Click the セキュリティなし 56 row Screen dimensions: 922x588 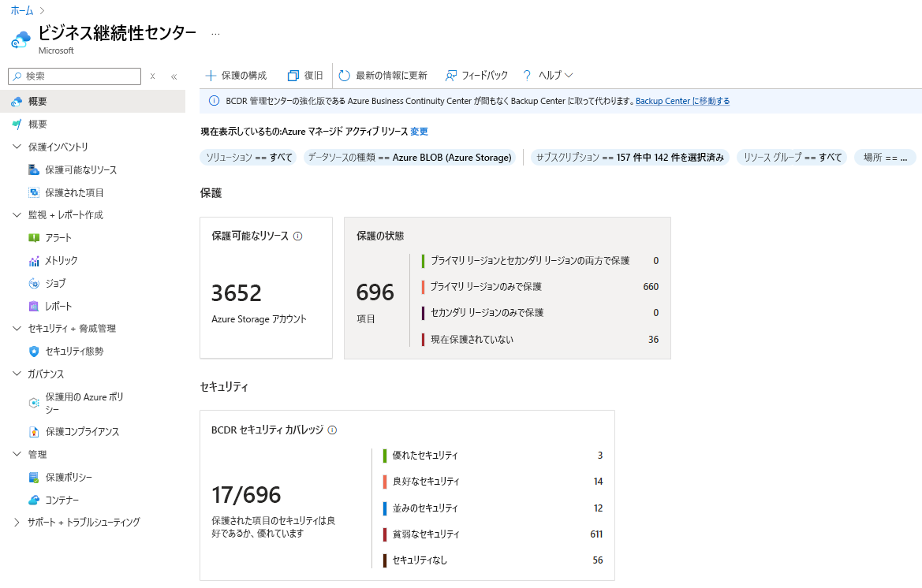493,560
